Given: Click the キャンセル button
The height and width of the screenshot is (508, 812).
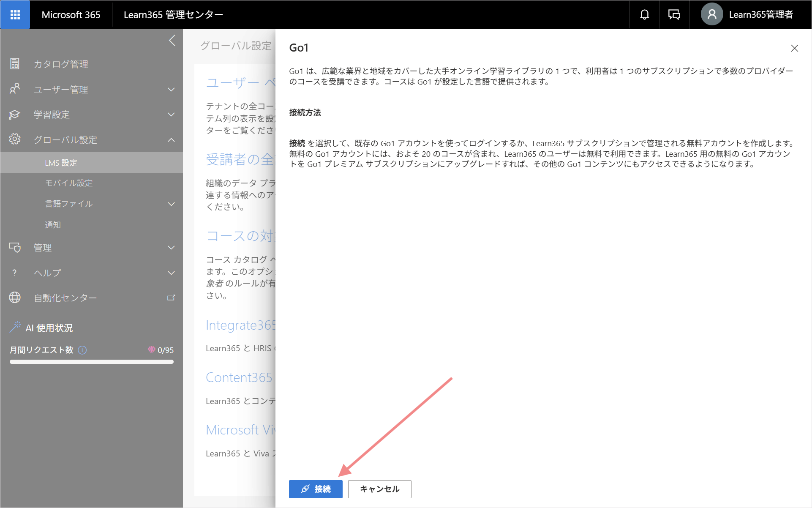Looking at the screenshot, I should [x=379, y=489].
